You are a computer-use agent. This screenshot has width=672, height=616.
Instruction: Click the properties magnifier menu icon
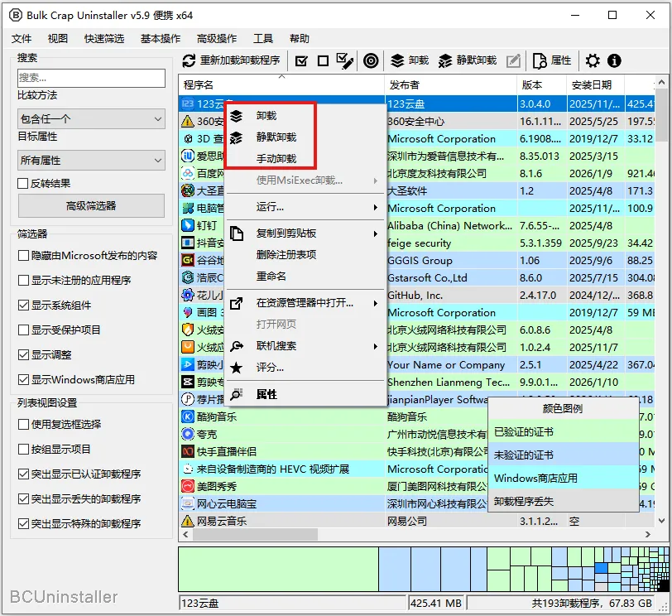click(x=236, y=394)
